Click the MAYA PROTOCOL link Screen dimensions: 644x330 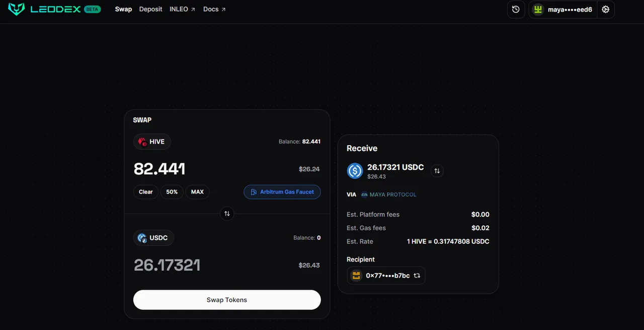click(x=393, y=194)
